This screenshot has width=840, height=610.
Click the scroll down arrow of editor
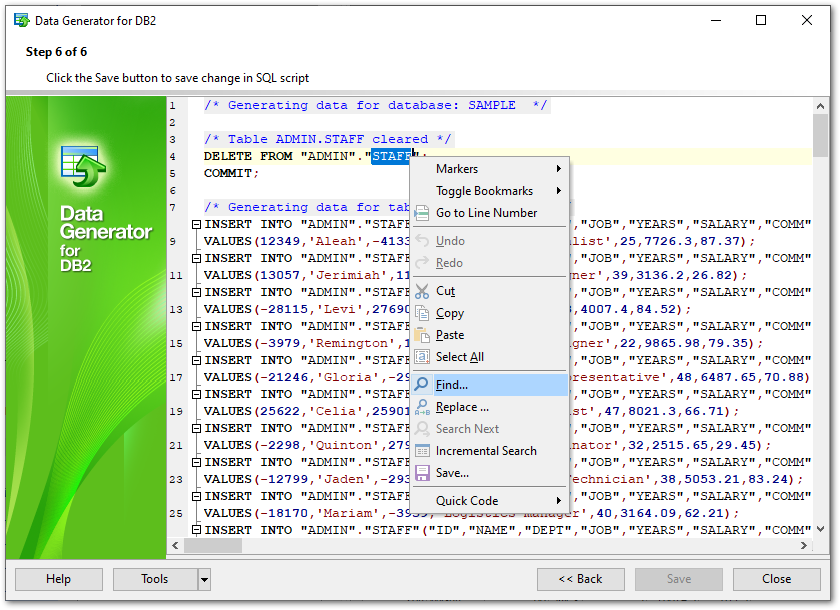coord(820,529)
